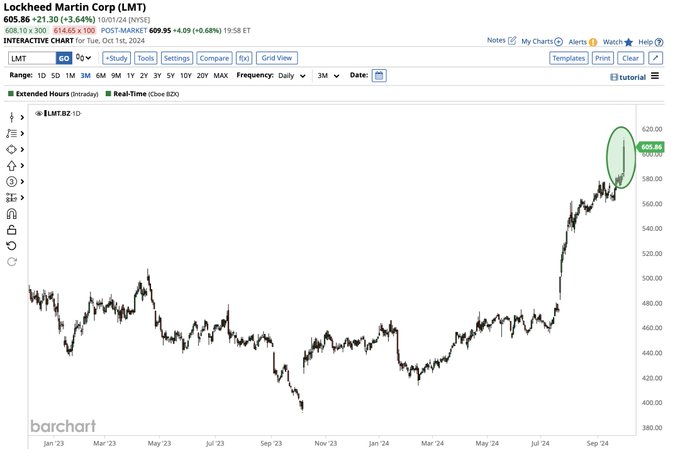Select the 1D range
The image size is (680, 461).
coord(42,75)
